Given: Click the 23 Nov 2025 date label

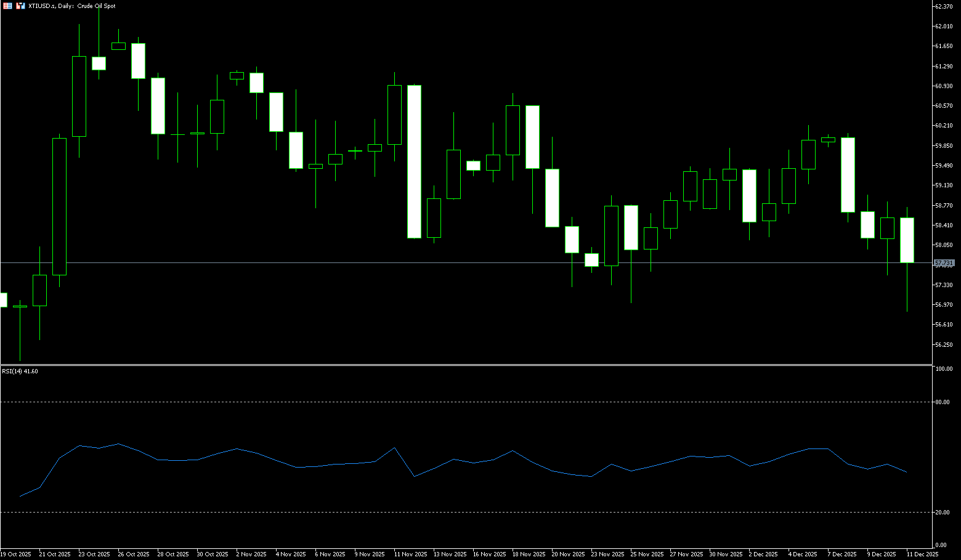Looking at the screenshot, I should coord(607,554).
